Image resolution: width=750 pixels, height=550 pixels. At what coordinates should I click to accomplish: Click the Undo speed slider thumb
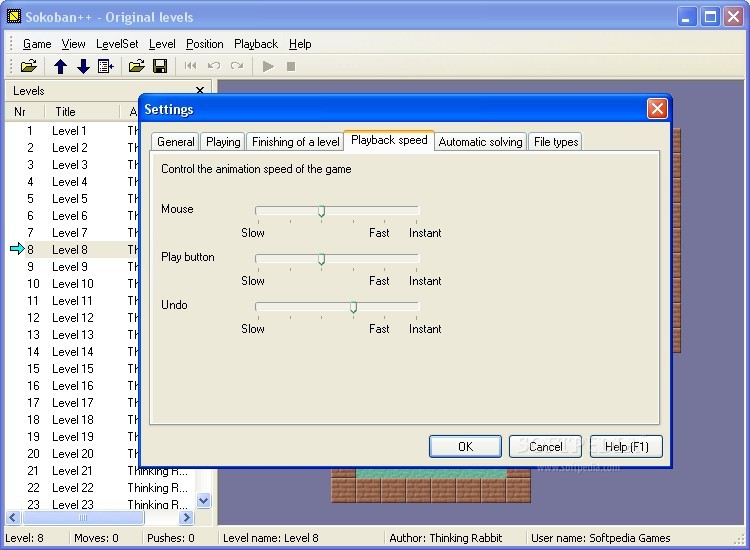[x=353, y=307]
